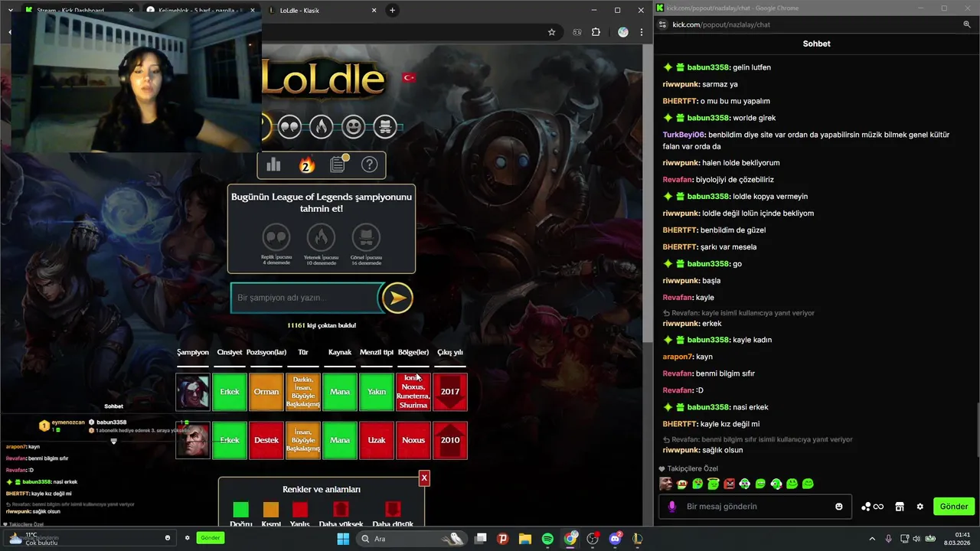
Task: Open the patch notes clipboard icon
Action: tap(338, 164)
